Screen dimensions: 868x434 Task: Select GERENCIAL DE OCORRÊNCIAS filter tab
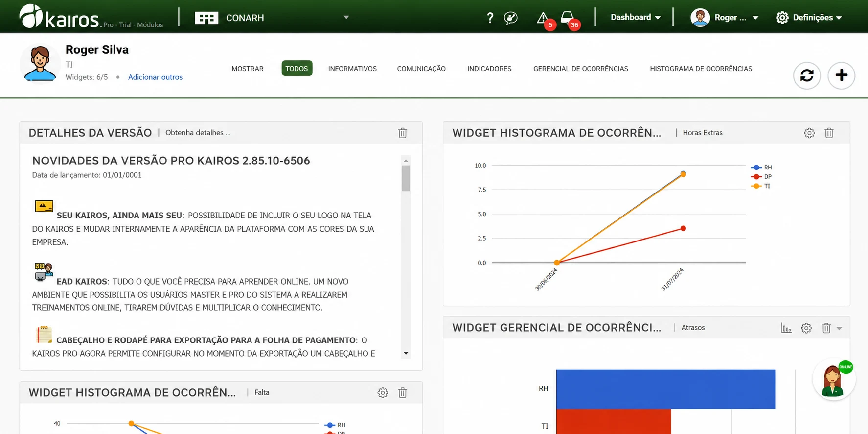click(x=581, y=69)
